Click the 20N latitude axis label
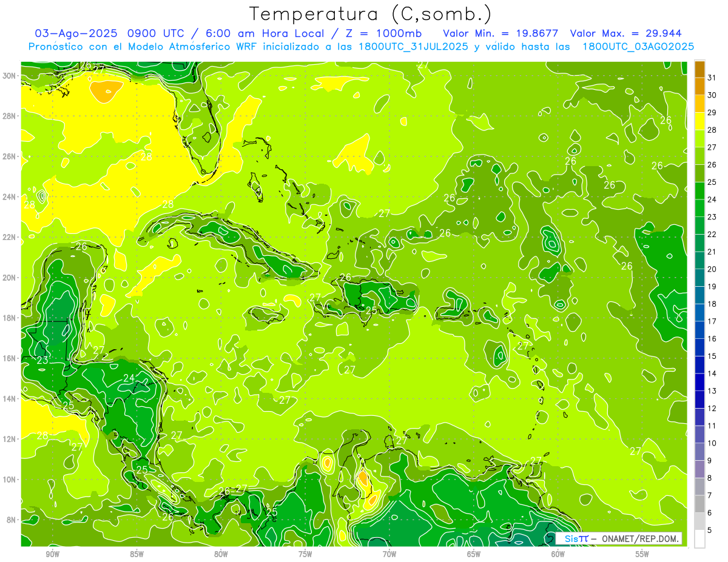 pyautogui.click(x=10, y=278)
